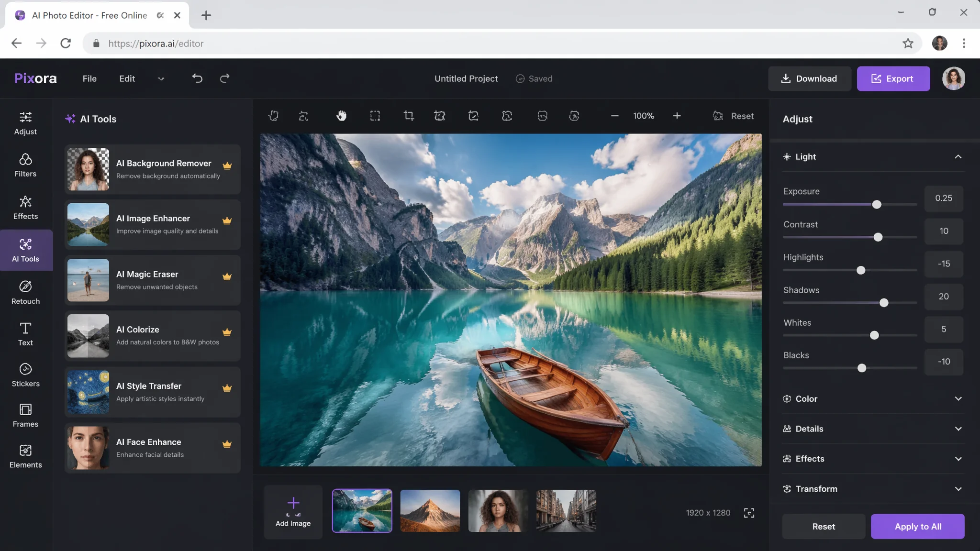This screenshot has width=980, height=551.
Task: Click the crown icon on AI Background Remover
Action: tap(227, 165)
